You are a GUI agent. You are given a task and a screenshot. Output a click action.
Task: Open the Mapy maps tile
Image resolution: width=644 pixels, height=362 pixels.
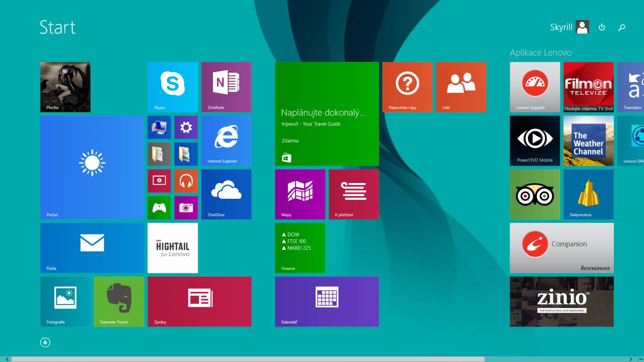tap(300, 194)
